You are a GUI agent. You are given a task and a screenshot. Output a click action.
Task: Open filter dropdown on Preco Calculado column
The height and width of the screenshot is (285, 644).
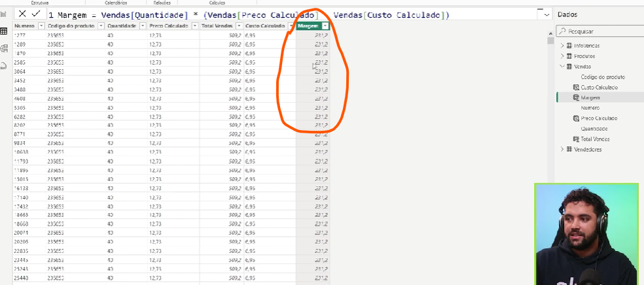tap(194, 26)
